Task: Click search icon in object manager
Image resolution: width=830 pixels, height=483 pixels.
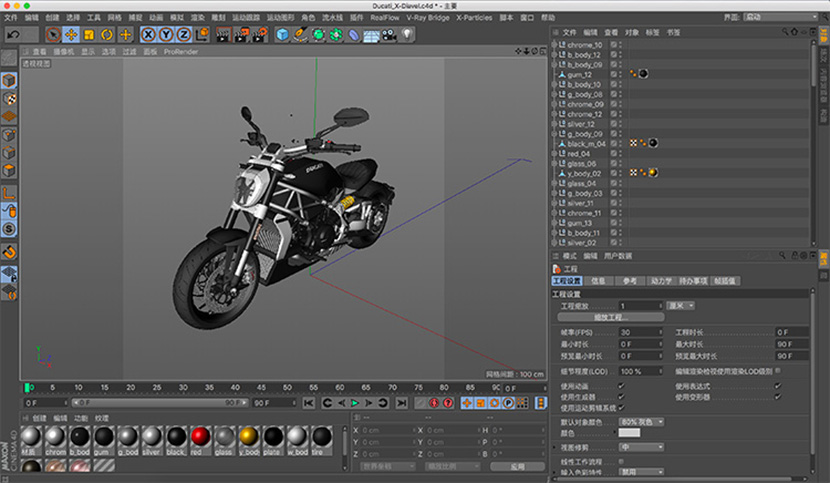Action: tap(784, 32)
